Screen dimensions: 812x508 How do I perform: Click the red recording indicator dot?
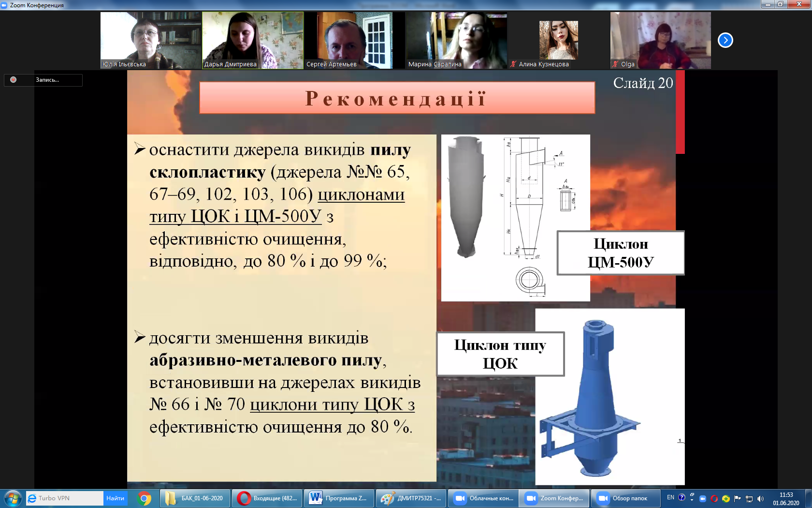14,80
